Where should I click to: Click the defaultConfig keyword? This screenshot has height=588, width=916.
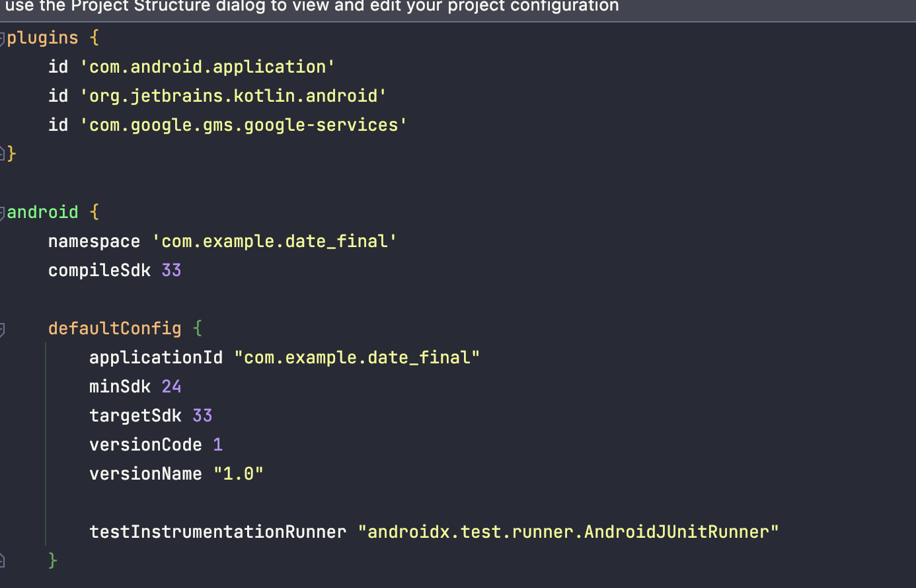[114, 328]
